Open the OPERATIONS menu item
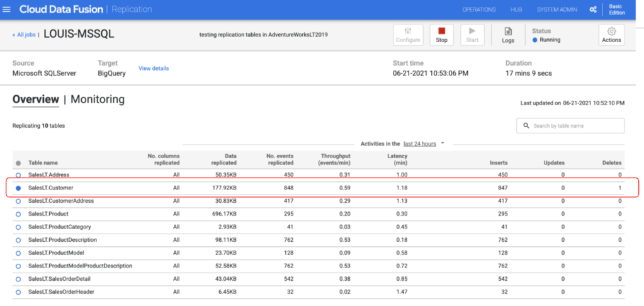Screen dimensions: 644x306 478,9
